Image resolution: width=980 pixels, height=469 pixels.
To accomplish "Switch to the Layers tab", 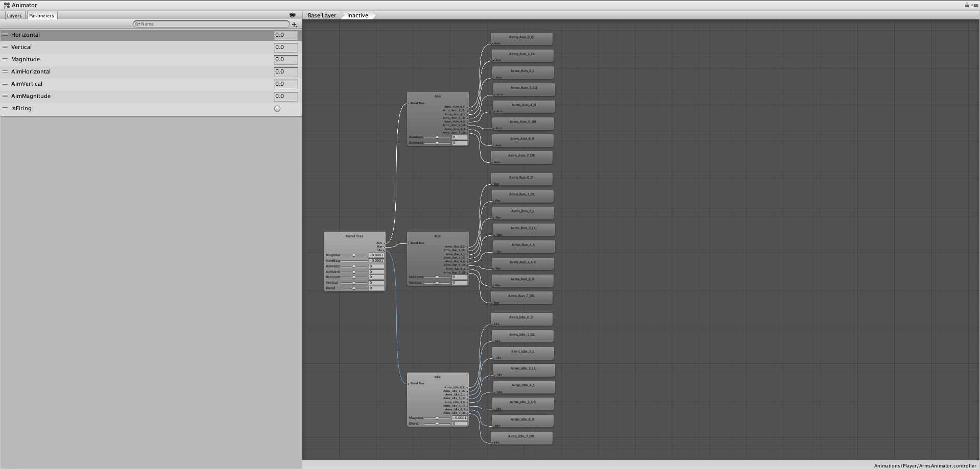I will (x=14, y=16).
